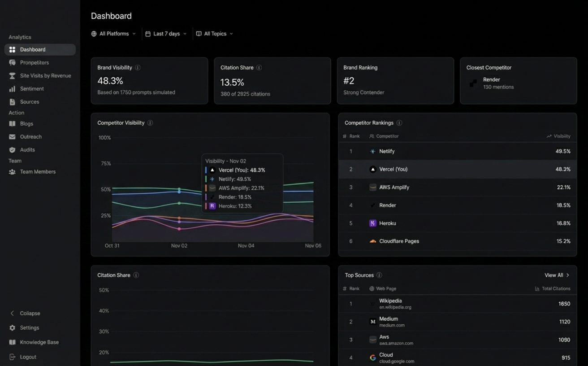Select the Vercel (You) row in rankings
This screenshot has width=588, height=366.
457,169
